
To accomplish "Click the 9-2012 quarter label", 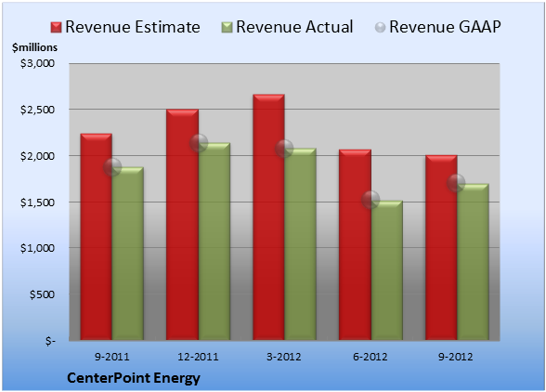I will pos(456,357).
